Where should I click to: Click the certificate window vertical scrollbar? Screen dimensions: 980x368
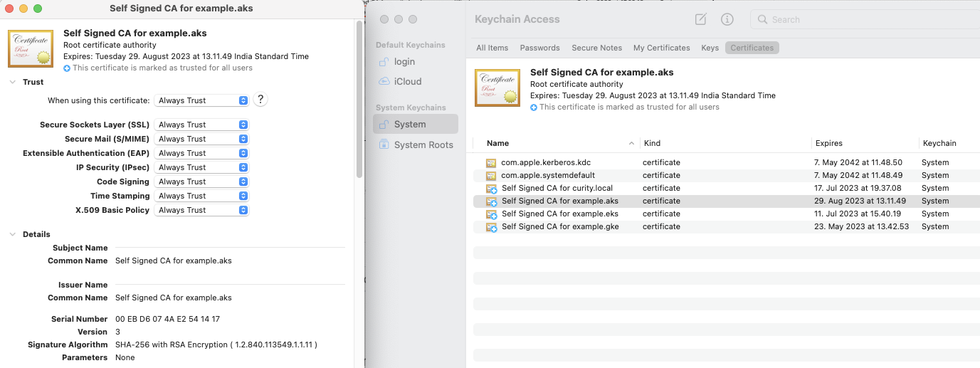(x=359, y=100)
